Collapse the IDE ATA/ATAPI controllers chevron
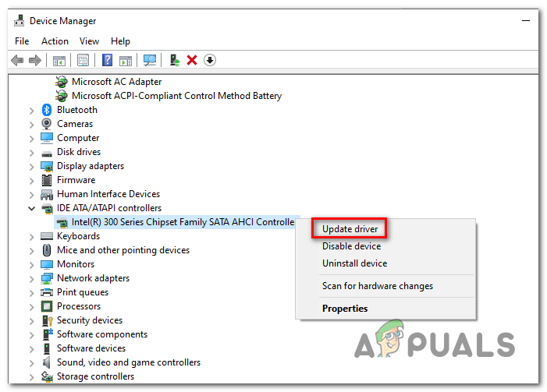 coord(32,208)
